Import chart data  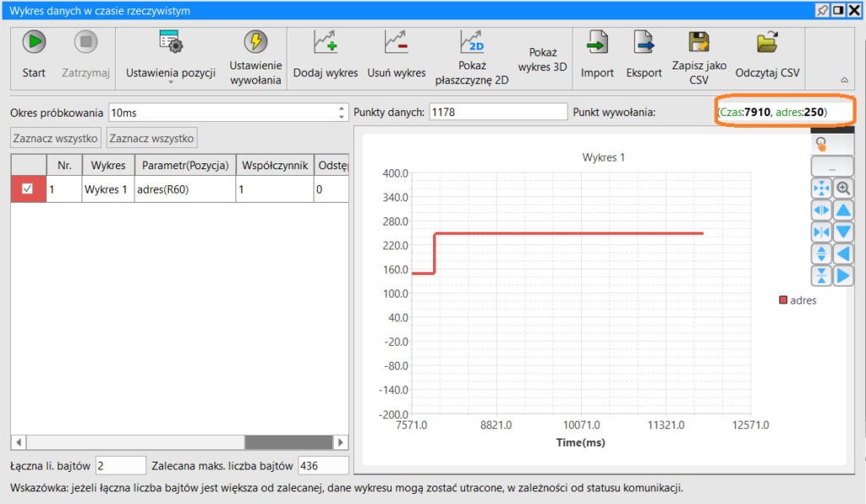click(597, 55)
